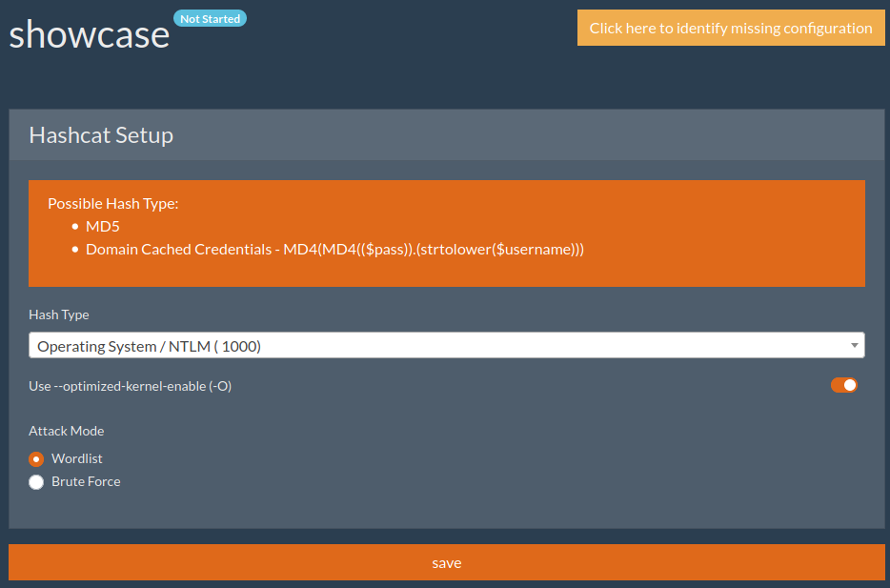890x588 pixels.
Task: Click the bullet beside MD5
Action: [x=75, y=227]
